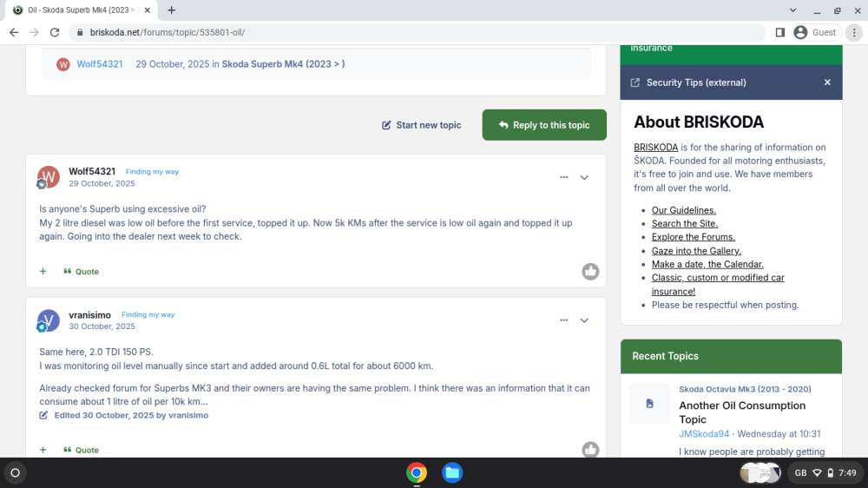
Task: Open more options on vranisimo's post
Action: [x=563, y=320]
